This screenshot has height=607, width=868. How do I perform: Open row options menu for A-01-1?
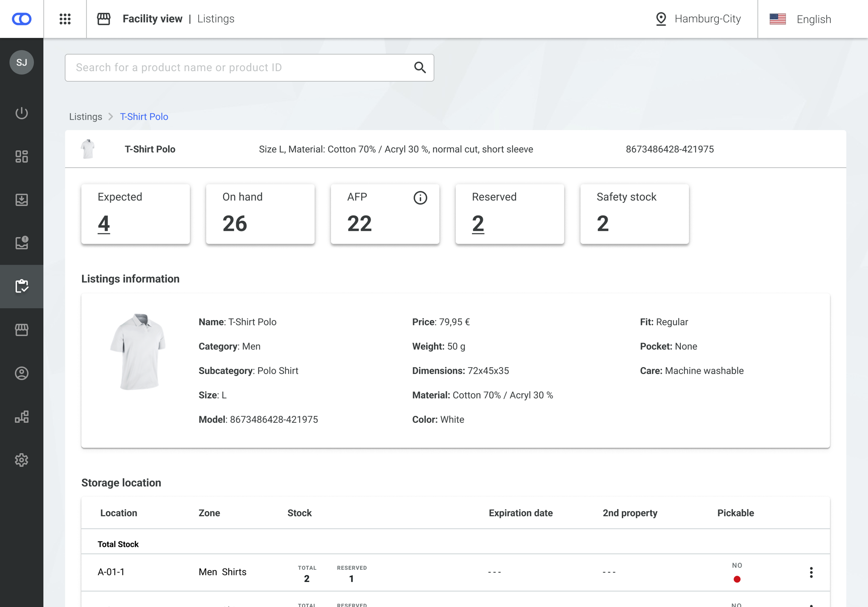pyautogui.click(x=811, y=572)
